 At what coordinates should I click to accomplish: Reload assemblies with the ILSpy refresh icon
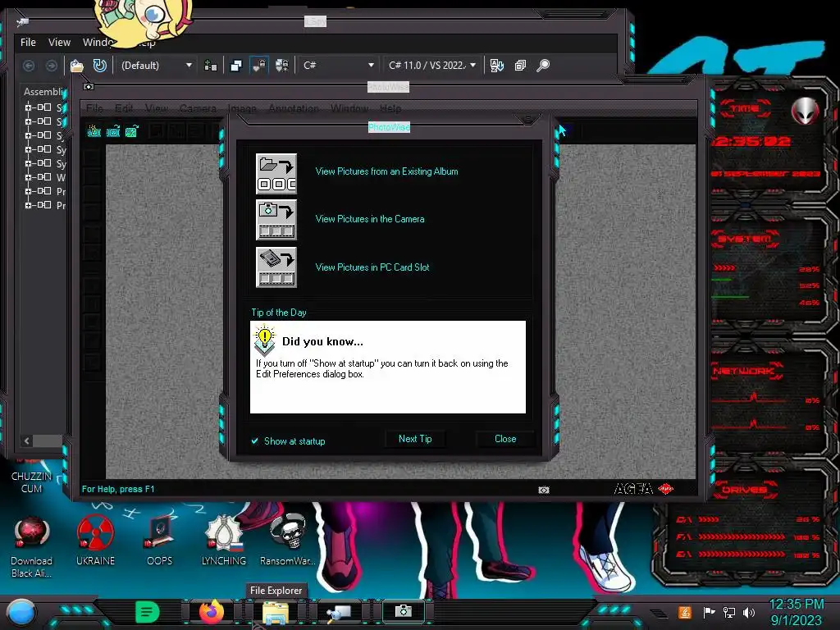pyautogui.click(x=99, y=66)
